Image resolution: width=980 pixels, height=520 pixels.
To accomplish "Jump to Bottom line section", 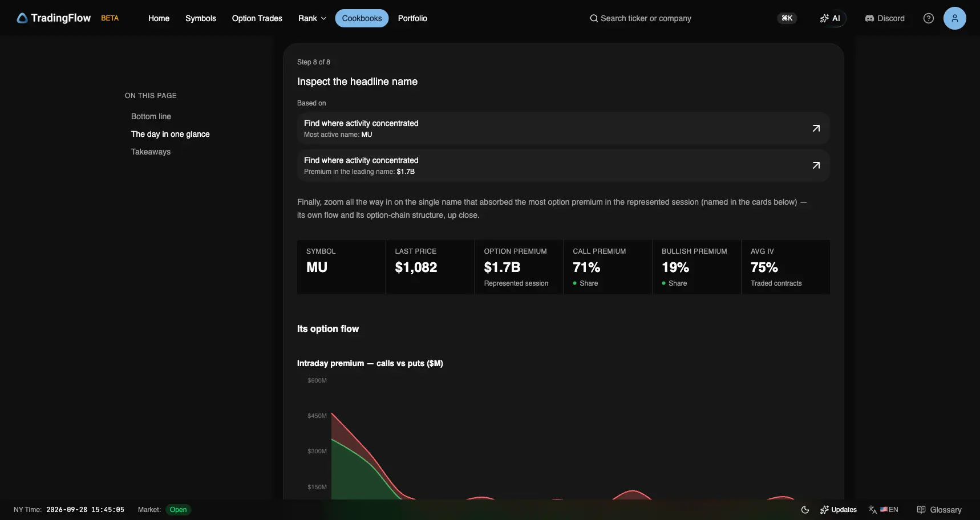I will [x=151, y=116].
